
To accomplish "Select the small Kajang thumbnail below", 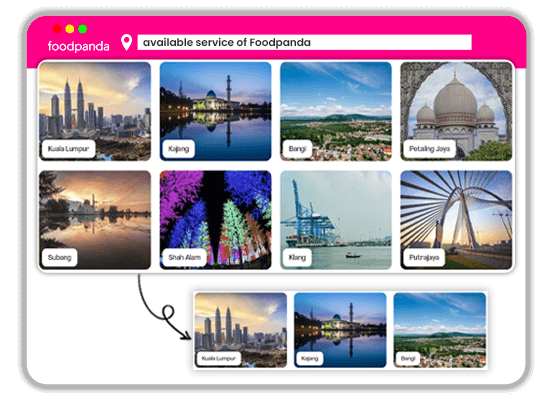I will (x=340, y=330).
